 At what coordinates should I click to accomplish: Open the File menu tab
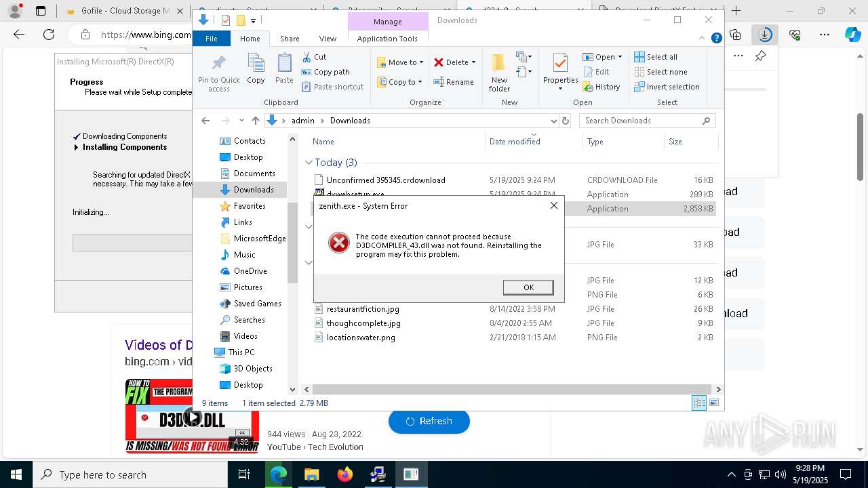point(212,39)
